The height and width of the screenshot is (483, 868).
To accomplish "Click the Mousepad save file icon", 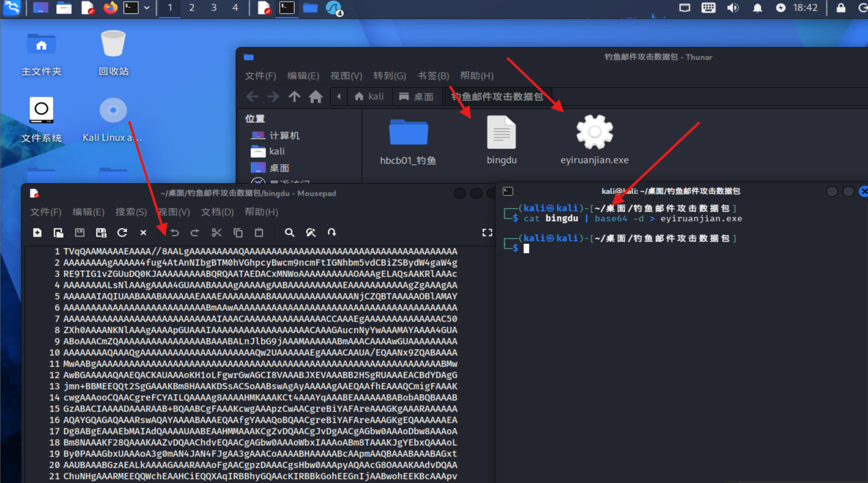I will click(x=80, y=232).
